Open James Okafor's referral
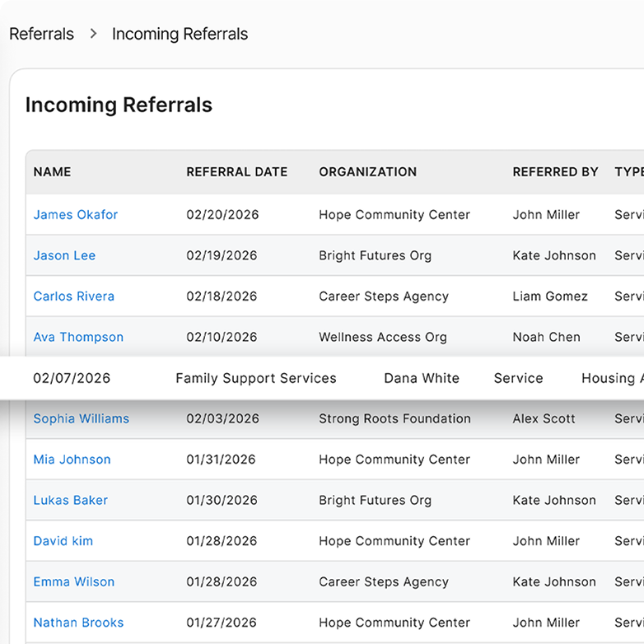 76,215
